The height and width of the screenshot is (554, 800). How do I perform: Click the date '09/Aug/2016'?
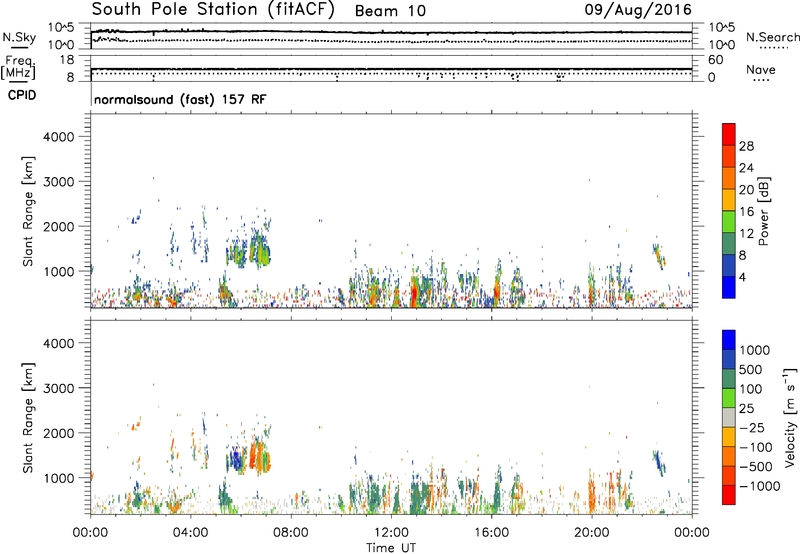pyautogui.click(x=638, y=10)
